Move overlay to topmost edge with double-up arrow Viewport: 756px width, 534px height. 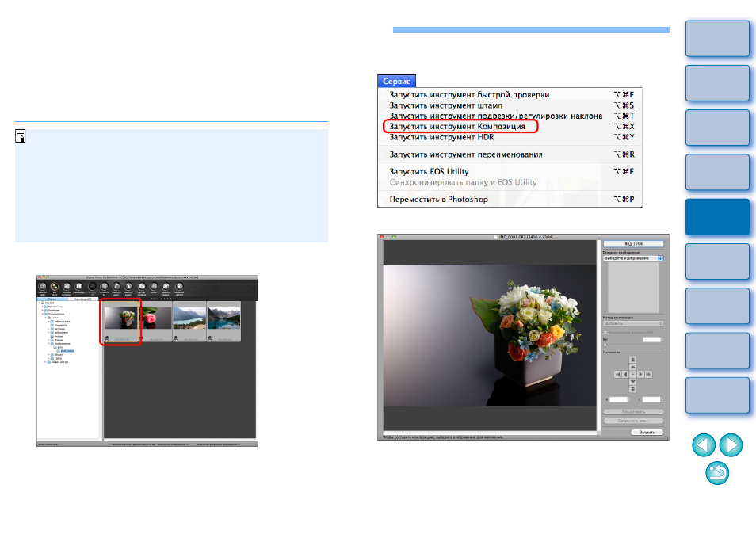[632, 360]
